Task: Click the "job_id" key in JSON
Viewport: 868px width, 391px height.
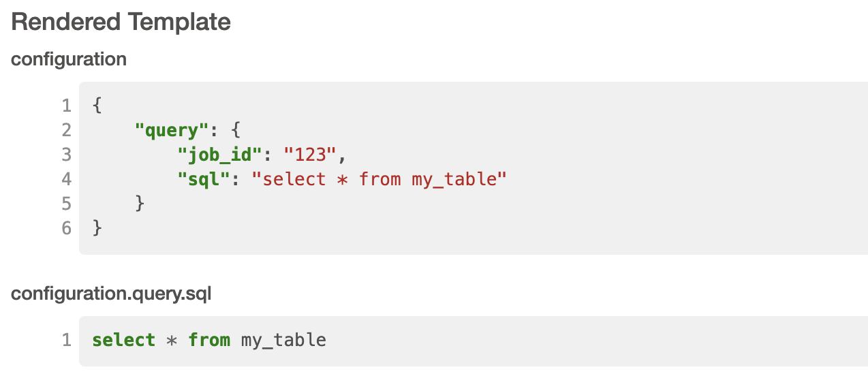Action: [220, 155]
